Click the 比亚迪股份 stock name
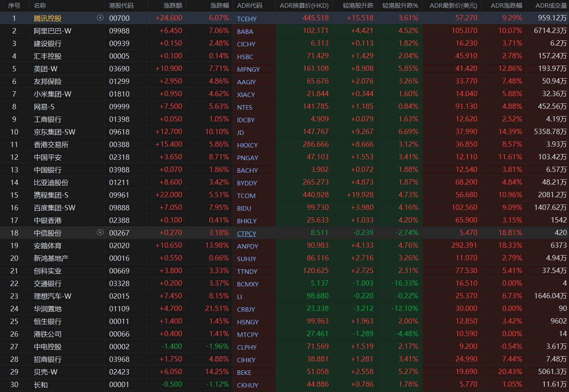 point(51,183)
